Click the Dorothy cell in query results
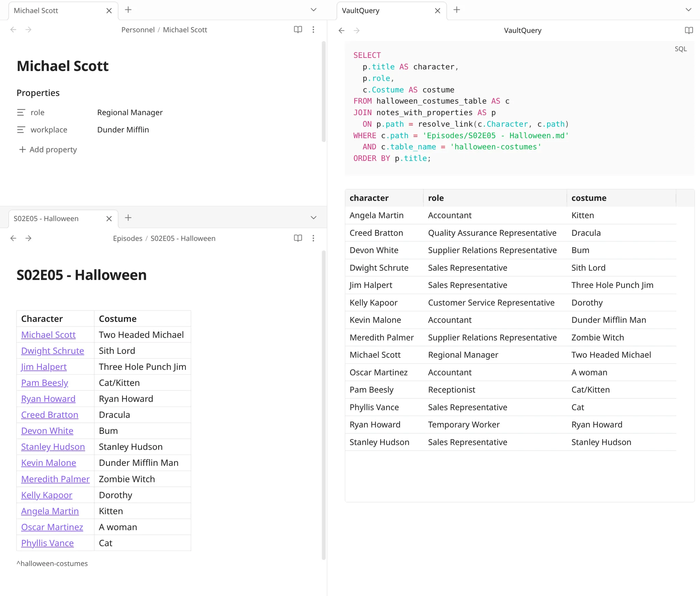Image resolution: width=700 pixels, height=596 pixels. coord(621,303)
